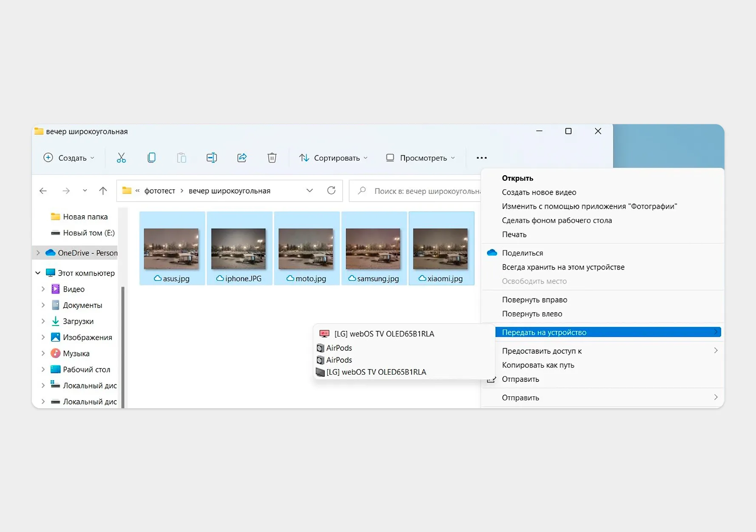756x532 pixels.
Task: Click the Создать button
Action: coord(69,158)
